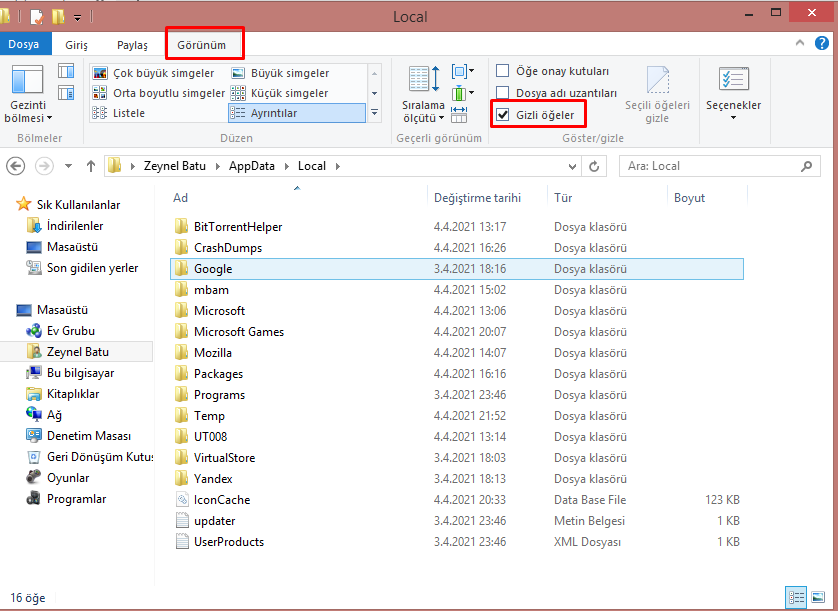Open Seçenekler folder options
The image size is (838, 611).
pyautogui.click(x=734, y=94)
